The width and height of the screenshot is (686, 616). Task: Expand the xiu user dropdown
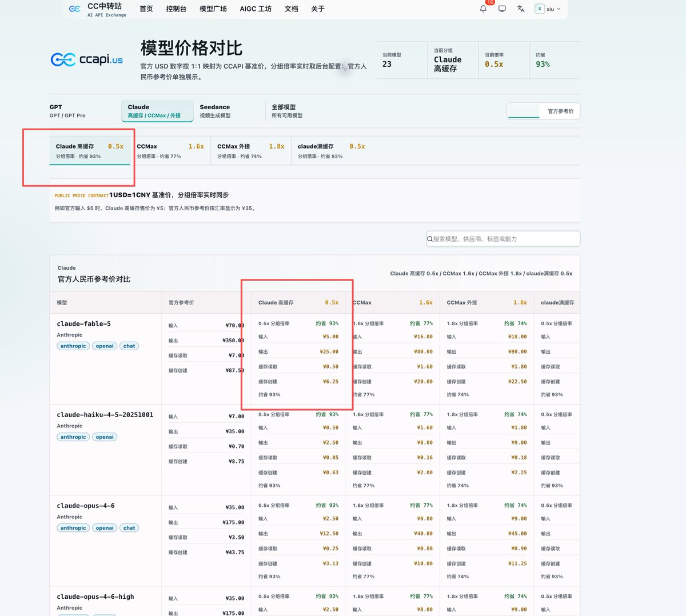pyautogui.click(x=553, y=9)
